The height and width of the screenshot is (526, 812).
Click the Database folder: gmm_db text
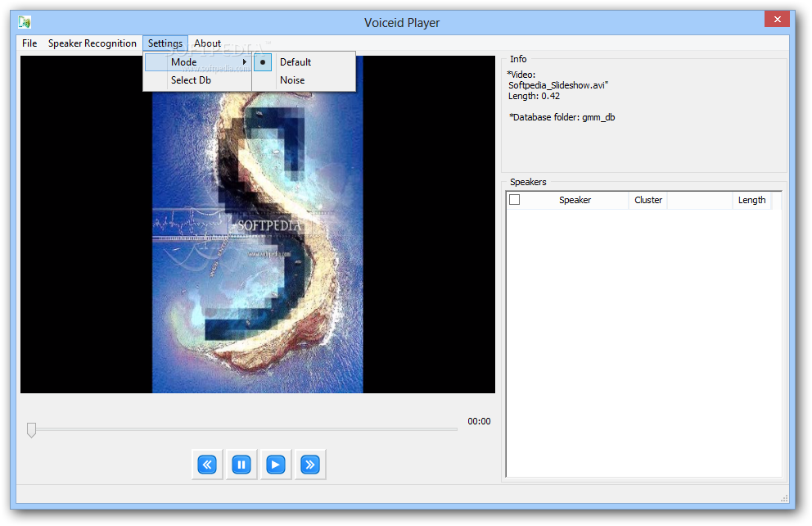562,118
